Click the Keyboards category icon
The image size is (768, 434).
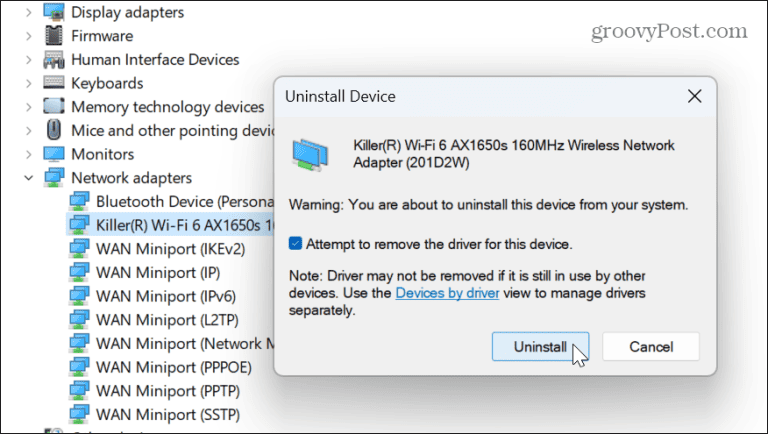coord(51,83)
